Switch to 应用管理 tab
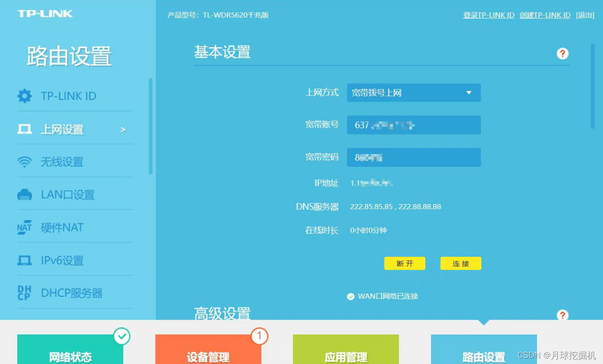This screenshot has width=603, height=364. coord(346,349)
